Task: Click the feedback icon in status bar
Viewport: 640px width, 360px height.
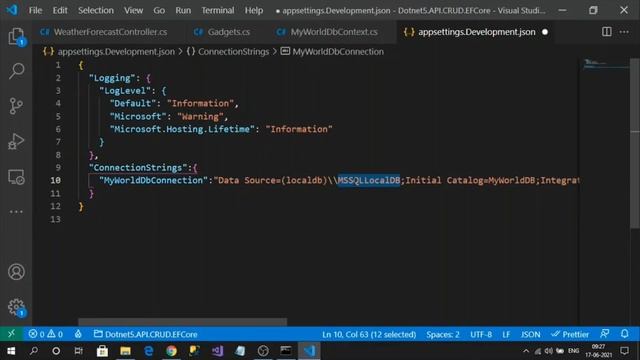Action: pos(605,334)
